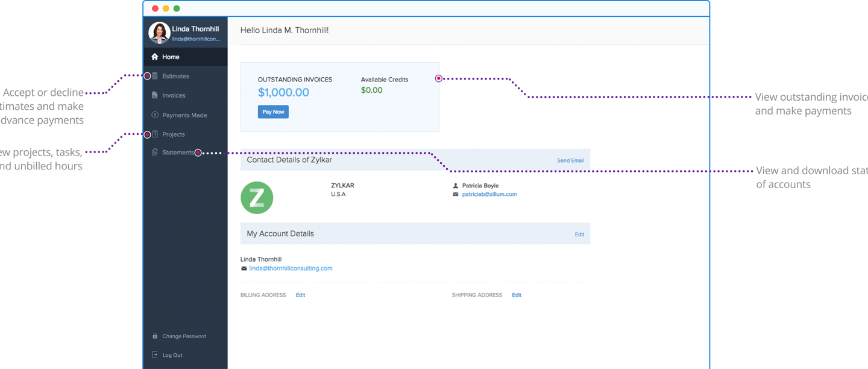Open patriciab@zillum.com email link
The width and height of the screenshot is (868, 369).
[x=489, y=194]
